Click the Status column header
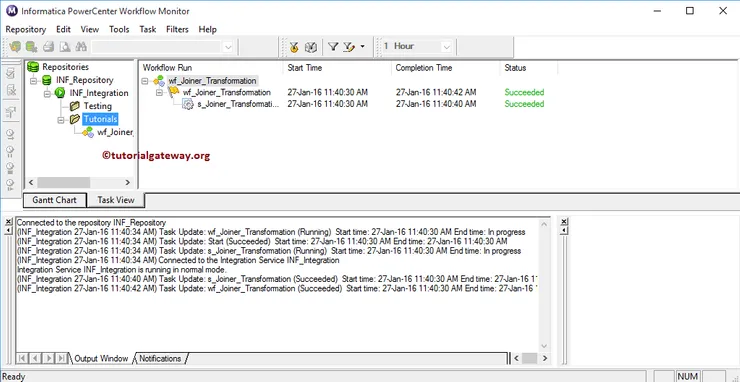 coord(529,68)
